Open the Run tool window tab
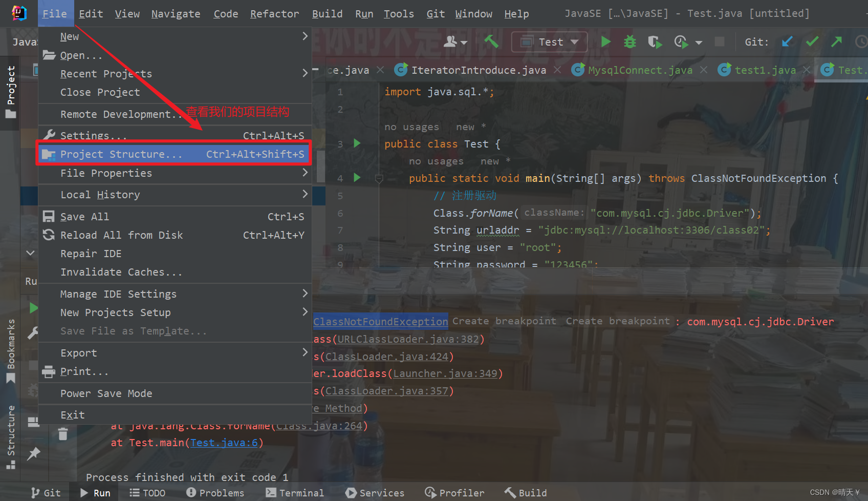Image resolution: width=868 pixels, height=501 pixels. (x=95, y=492)
